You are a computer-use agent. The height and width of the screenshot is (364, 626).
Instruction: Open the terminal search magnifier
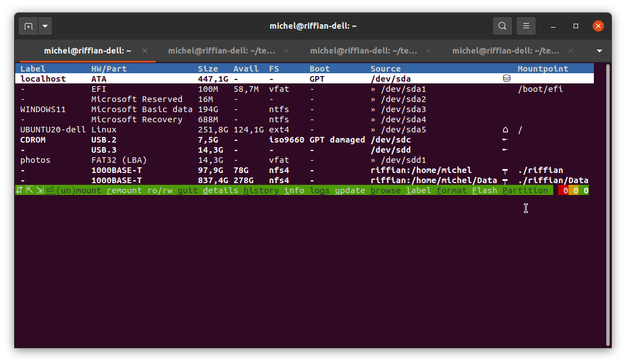[x=502, y=26]
